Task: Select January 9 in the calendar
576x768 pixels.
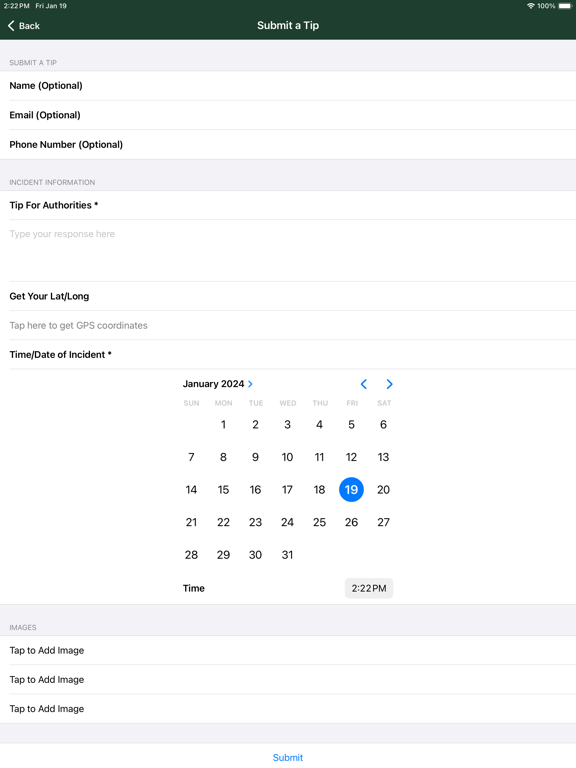Action: (255, 457)
